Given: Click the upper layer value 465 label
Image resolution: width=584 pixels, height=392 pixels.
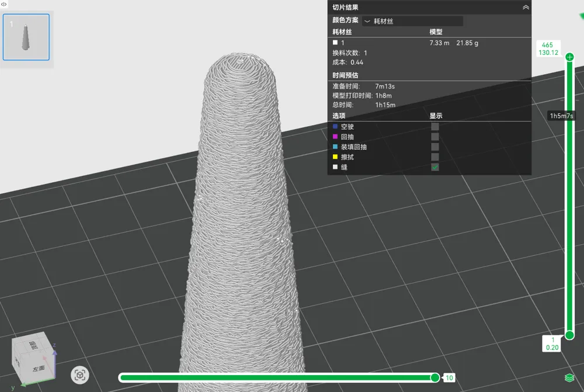Looking at the screenshot, I should (547, 45).
